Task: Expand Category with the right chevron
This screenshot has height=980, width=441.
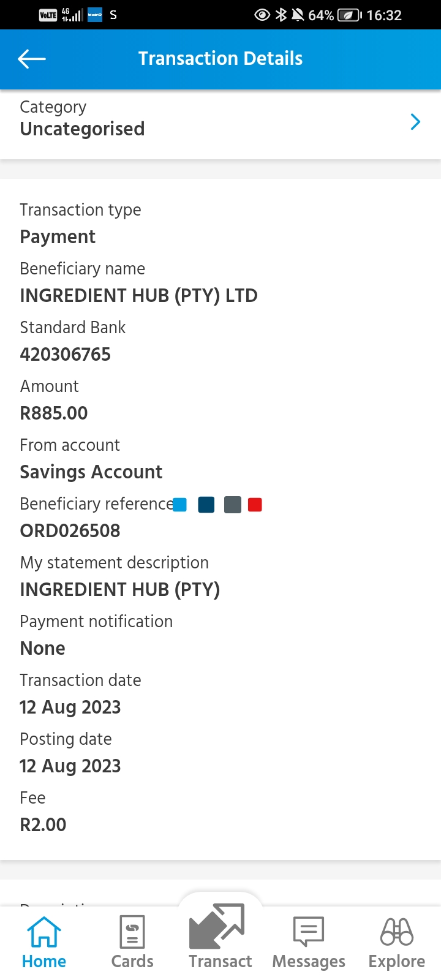Action: (415, 122)
